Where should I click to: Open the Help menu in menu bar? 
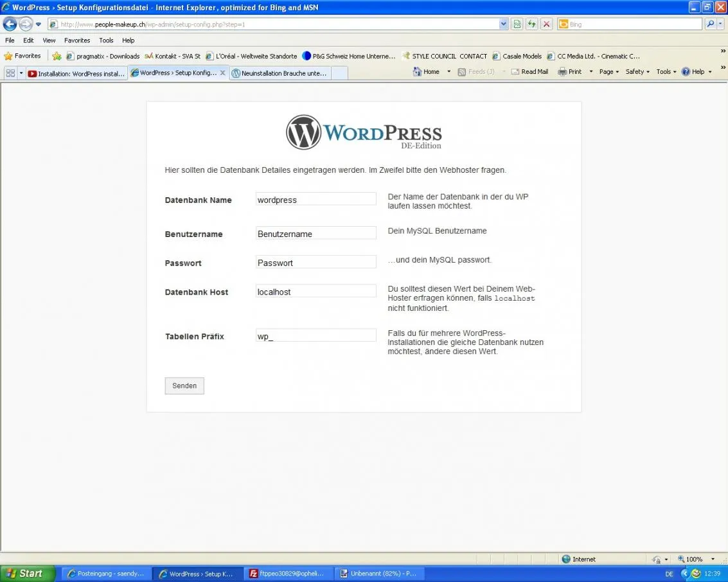click(128, 40)
